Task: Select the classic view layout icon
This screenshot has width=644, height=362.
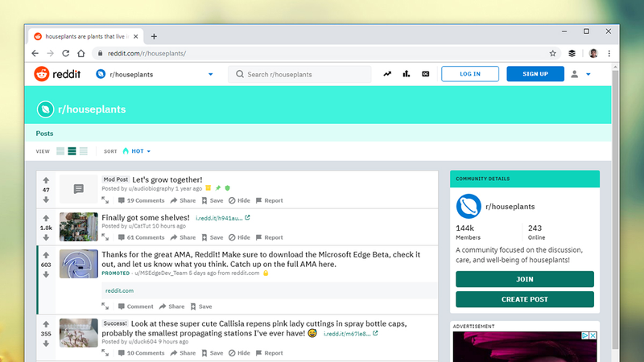Action: tap(72, 151)
